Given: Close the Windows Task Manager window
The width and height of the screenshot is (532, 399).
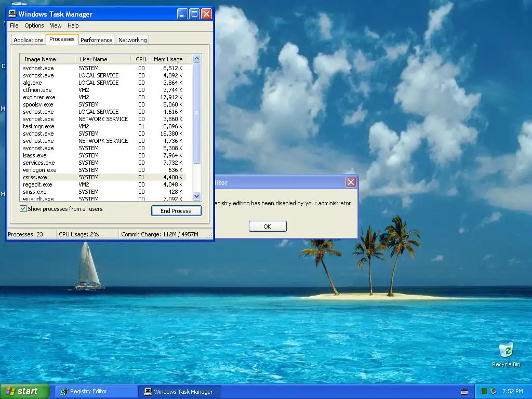Looking at the screenshot, I should coord(206,14).
